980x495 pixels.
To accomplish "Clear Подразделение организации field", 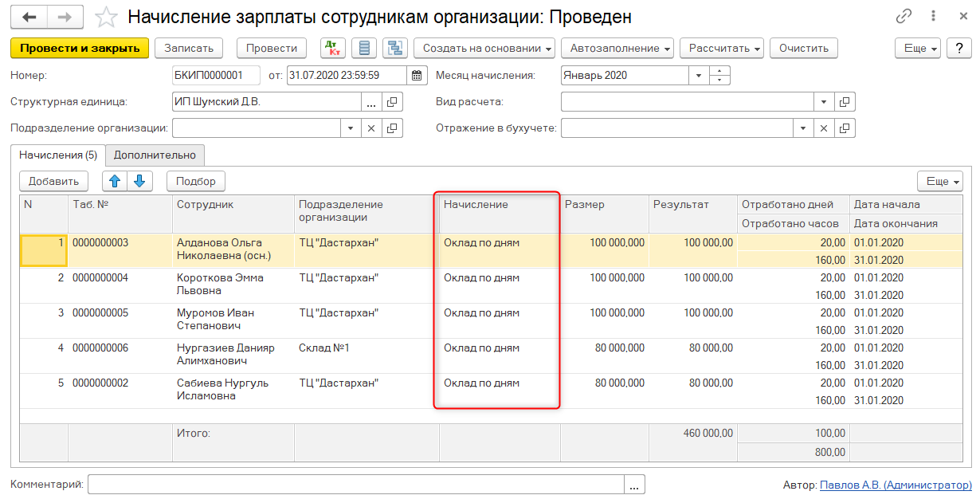I will [x=372, y=128].
